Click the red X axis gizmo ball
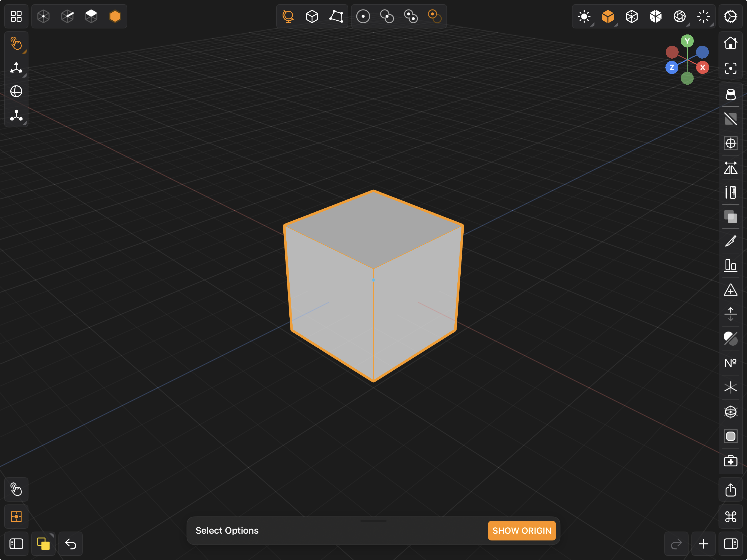The height and width of the screenshot is (560, 747). coord(702,68)
